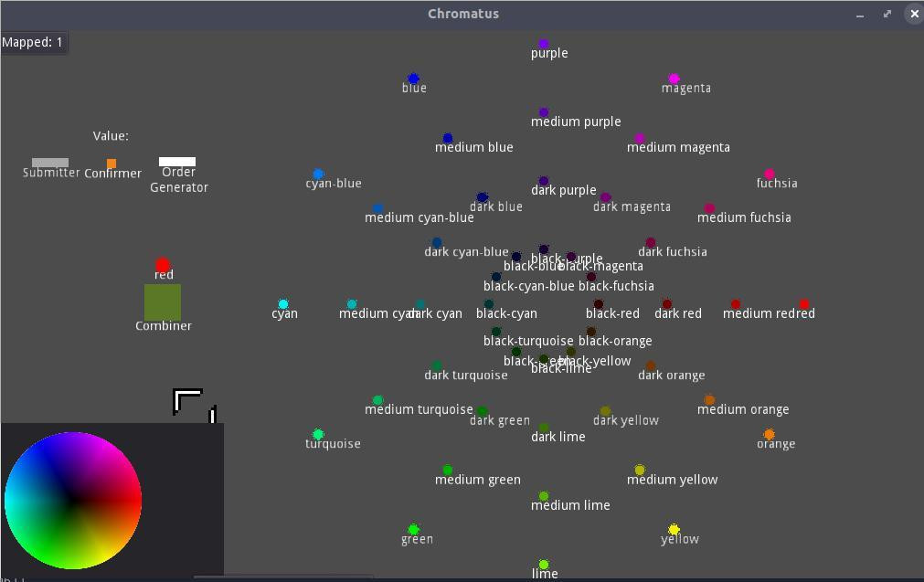Click the gray Submitter block
The image size is (924, 582).
point(50,162)
